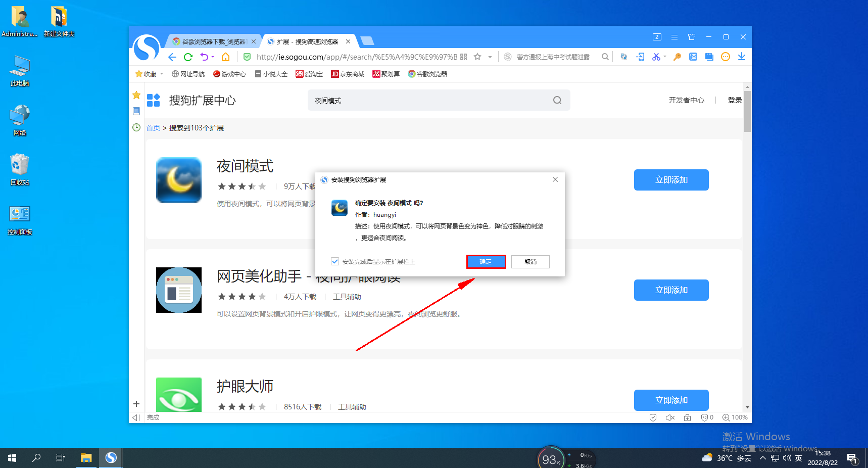Open downloads with the arrow icon
868x468 pixels.
pos(742,57)
